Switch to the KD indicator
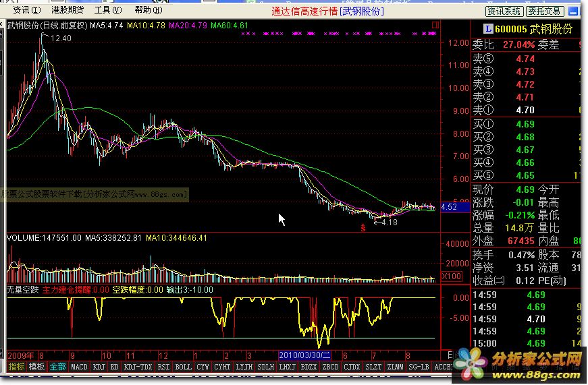The height and width of the screenshot is (385, 588). (x=114, y=367)
